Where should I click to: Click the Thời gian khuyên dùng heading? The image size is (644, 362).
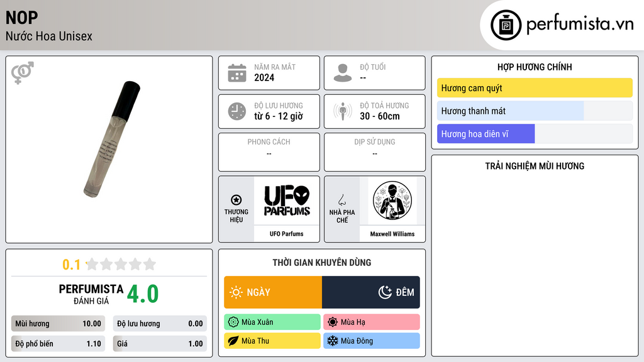[x=322, y=262]
